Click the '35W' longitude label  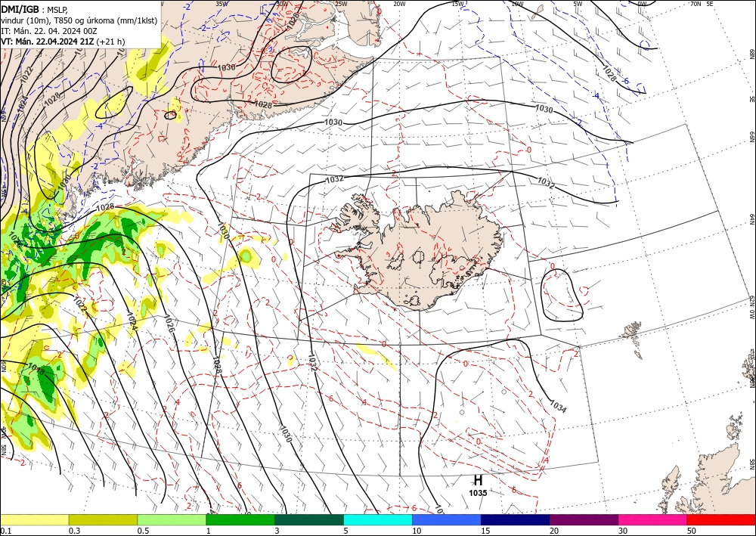[x=222, y=4]
